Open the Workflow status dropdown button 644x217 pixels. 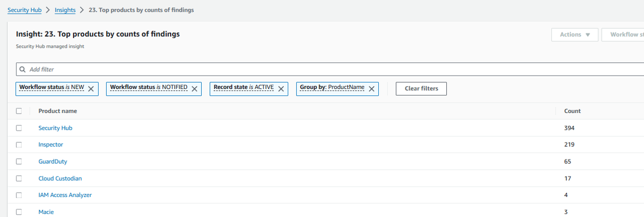pyautogui.click(x=624, y=35)
